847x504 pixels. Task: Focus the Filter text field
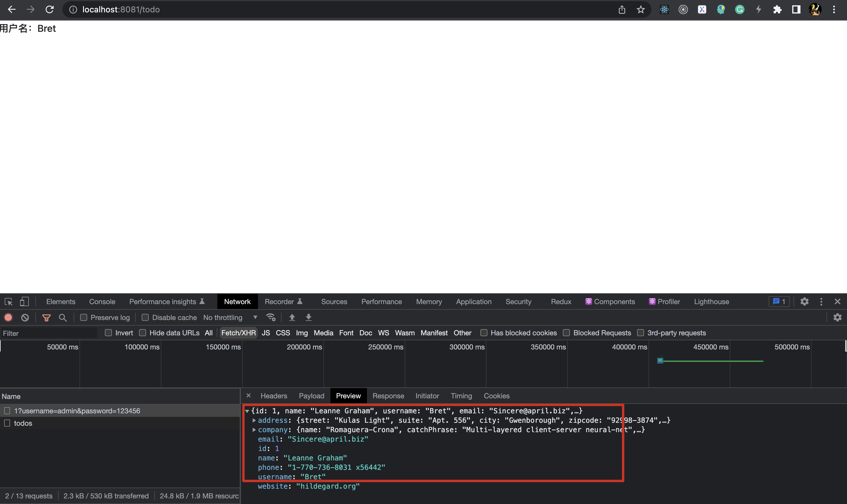click(49, 333)
